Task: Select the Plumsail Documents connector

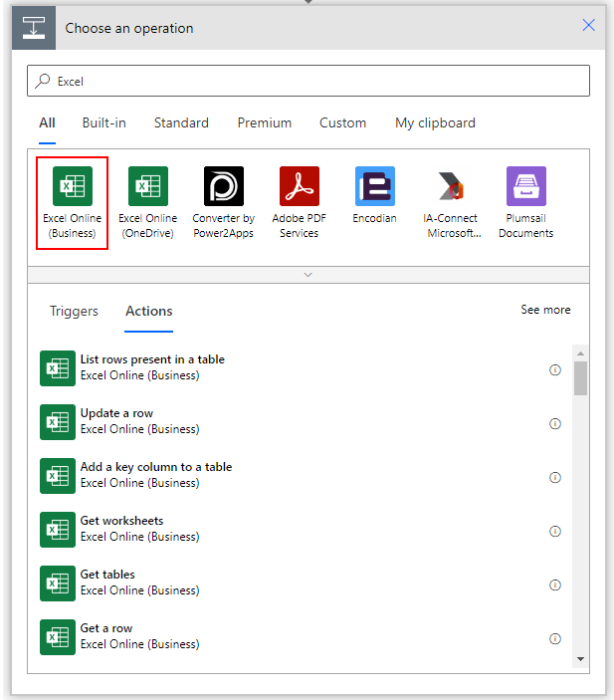Action: coord(525,186)
